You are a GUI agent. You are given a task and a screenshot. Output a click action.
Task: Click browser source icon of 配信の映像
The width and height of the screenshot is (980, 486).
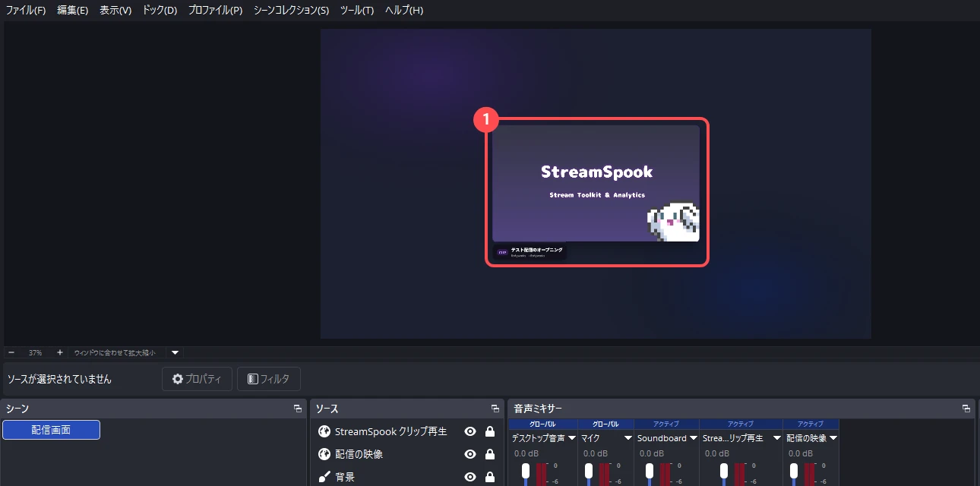[324, 454]
